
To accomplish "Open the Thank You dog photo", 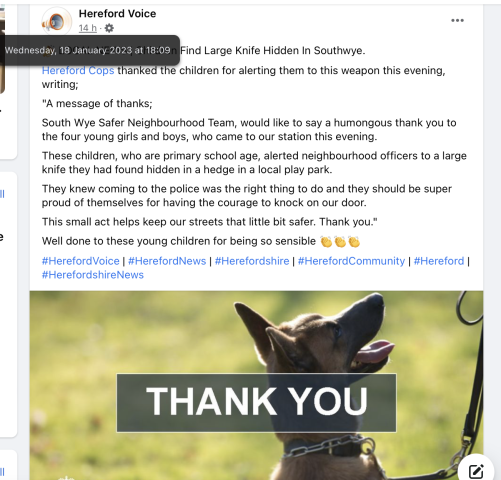I will [256, 385].
